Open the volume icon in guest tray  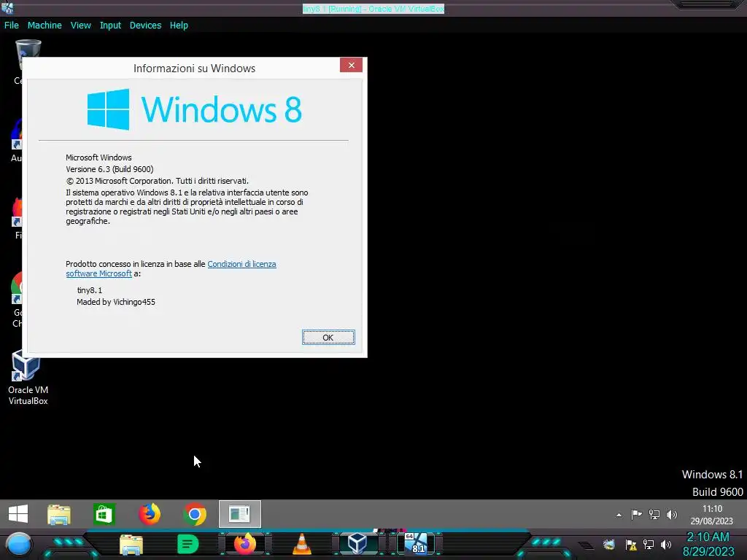[672, 515]
